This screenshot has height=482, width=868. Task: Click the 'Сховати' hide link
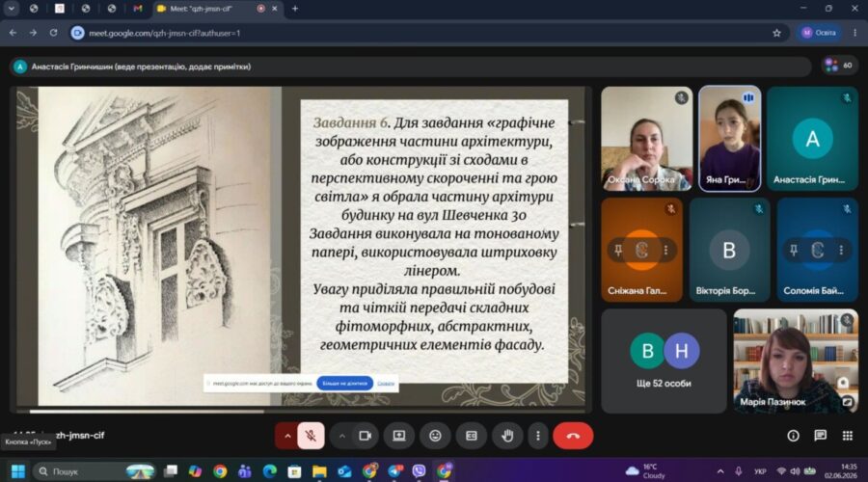pyautogui.click(x=386, y=383)
